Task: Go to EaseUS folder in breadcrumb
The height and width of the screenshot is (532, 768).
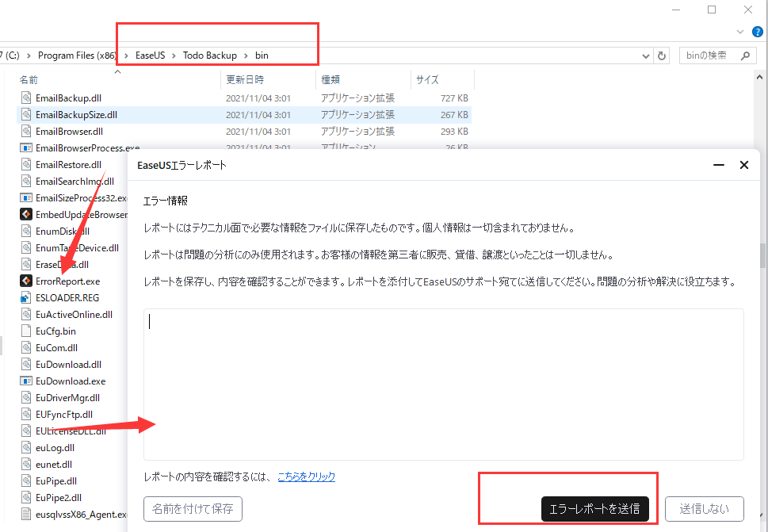Action: 151,55
